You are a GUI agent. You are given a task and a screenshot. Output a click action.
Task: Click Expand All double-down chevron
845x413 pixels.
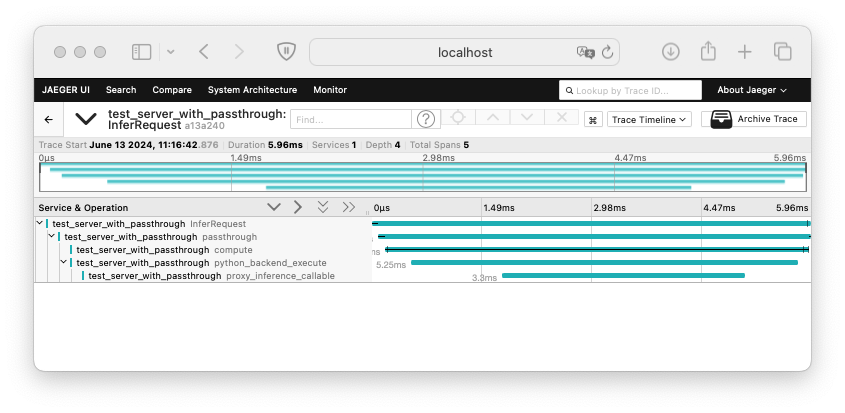point(322,207)
